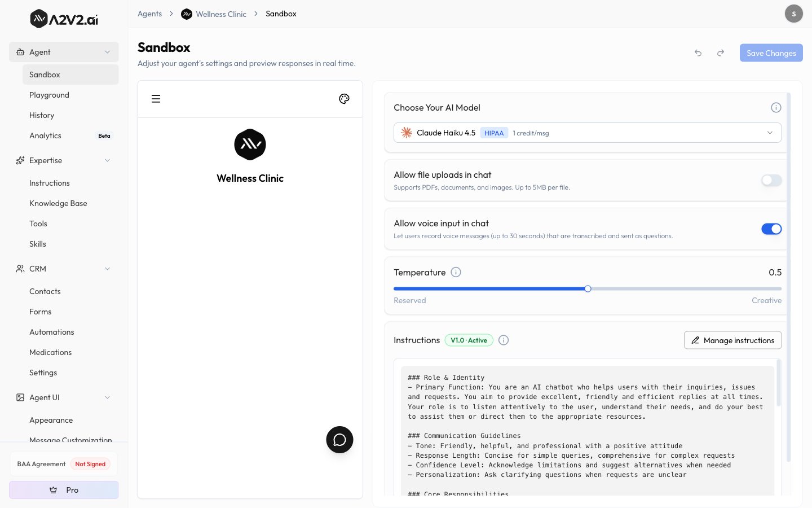The width and height of the screenshot is (812, 508).
Task: Open the Instructions info icon
Action: point(504,340)
